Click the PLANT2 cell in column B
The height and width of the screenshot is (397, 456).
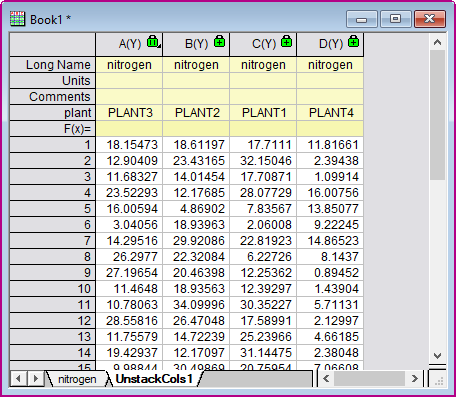pos(196,113)
